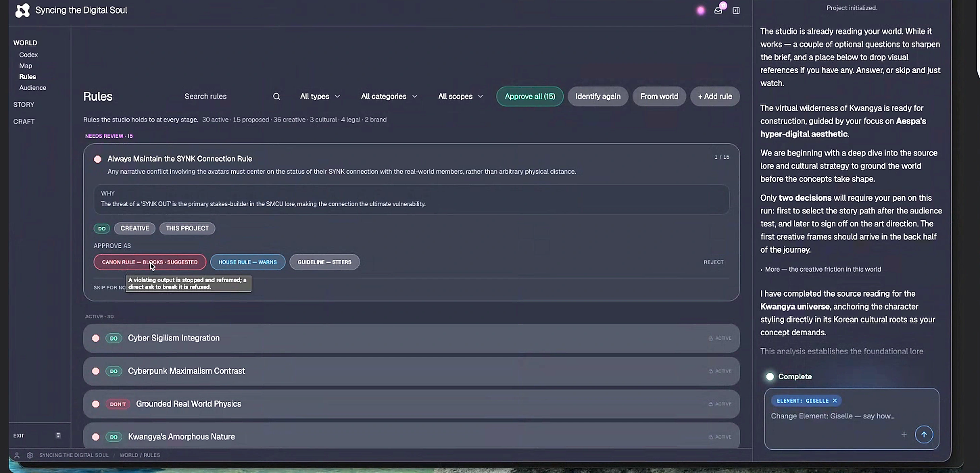Screen dimensions: 980x473
Task: Click the Complete status circle
Action: (x=770, y=377)
